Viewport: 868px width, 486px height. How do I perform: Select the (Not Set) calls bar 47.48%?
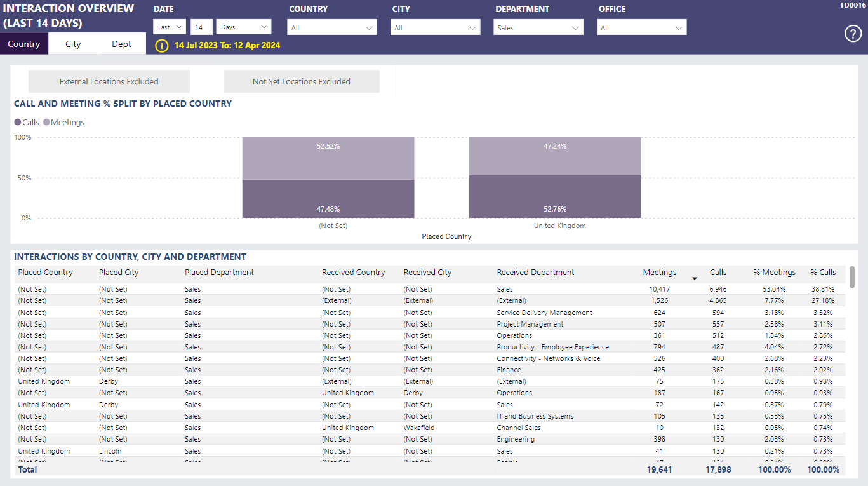(x=328, y=199)
